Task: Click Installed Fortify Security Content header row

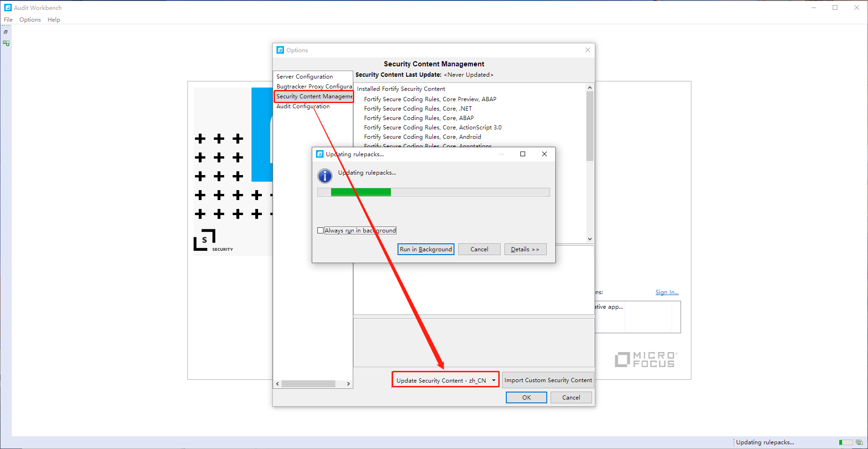Action: [x=401, y=89]
